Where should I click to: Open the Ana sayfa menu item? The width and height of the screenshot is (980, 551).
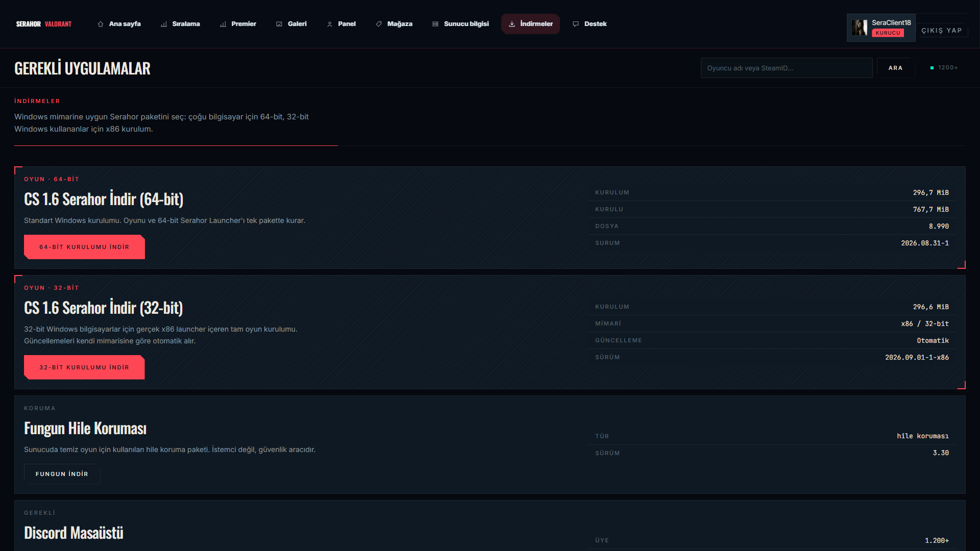click(119, 24)
